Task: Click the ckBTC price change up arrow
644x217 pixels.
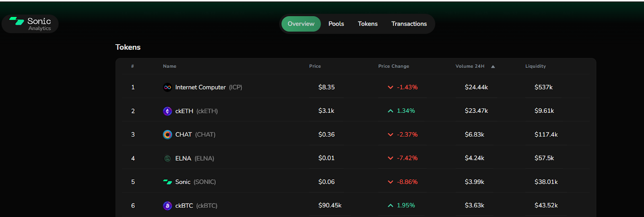Action: [x=390, y=206]
